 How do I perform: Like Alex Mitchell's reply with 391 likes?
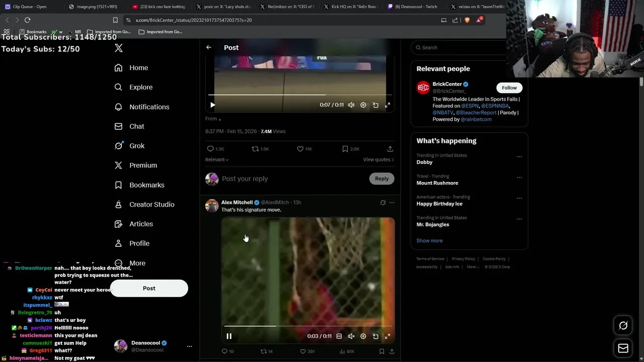click(307, 351)
